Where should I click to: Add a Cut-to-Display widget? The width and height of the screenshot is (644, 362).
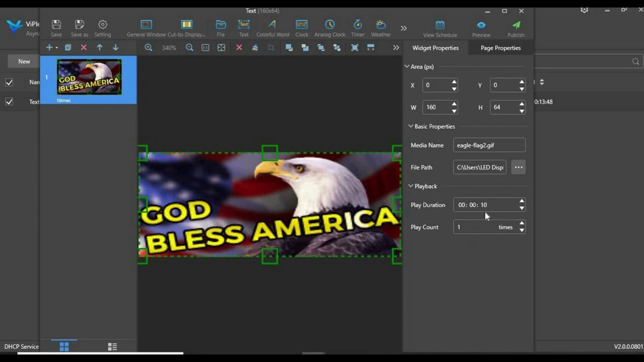coord(187,28)
